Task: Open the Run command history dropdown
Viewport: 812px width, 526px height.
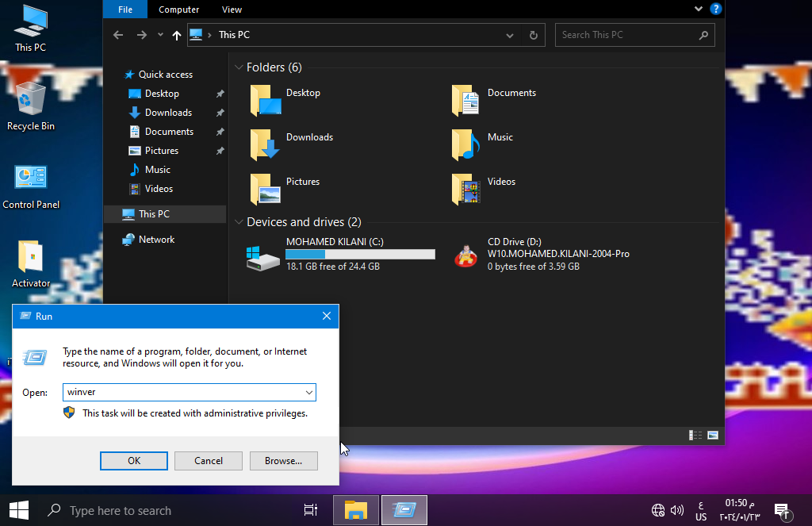Action: pyautogui.click(x=309, y=392)
